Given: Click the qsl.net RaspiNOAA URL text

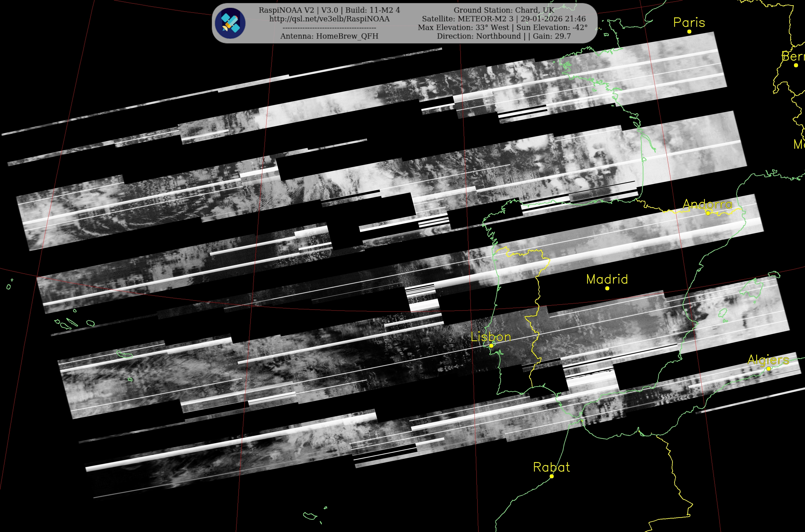Looking at the screenshot, I should click(x=329, y=19).
